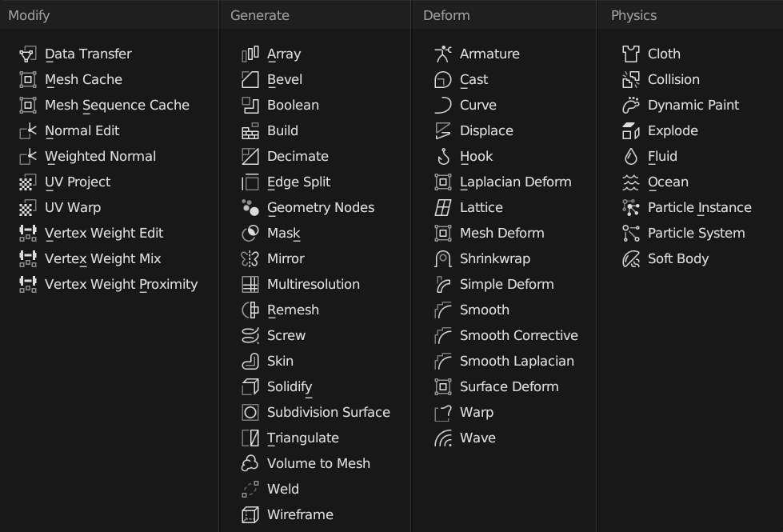Click the Array modifier icon
This screenshot has width=783, height=532.
click(250, 54)
